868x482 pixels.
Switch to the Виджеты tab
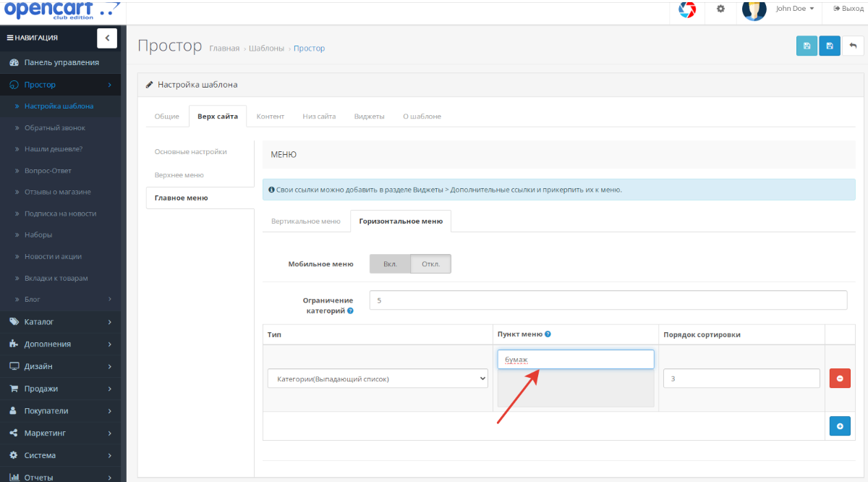click(369, 117)
